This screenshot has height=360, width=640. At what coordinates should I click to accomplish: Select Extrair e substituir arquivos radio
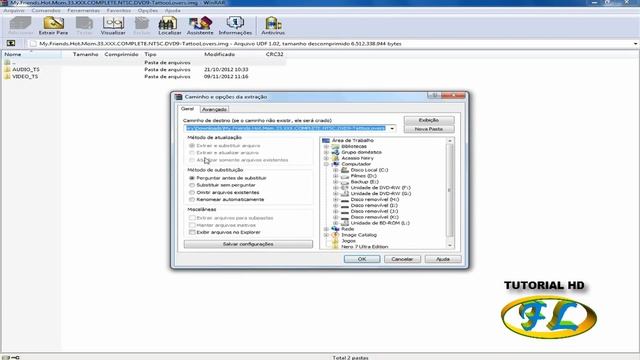(192, 145)
